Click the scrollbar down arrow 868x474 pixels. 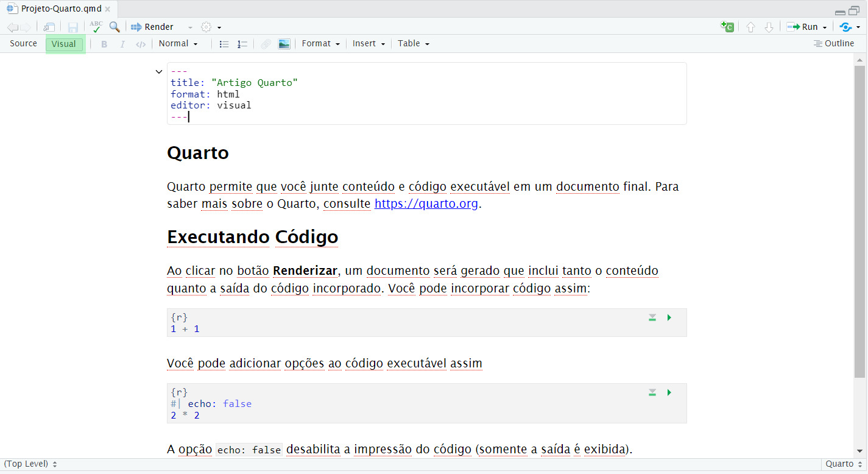pyautogui.click(x=859, y=451)
